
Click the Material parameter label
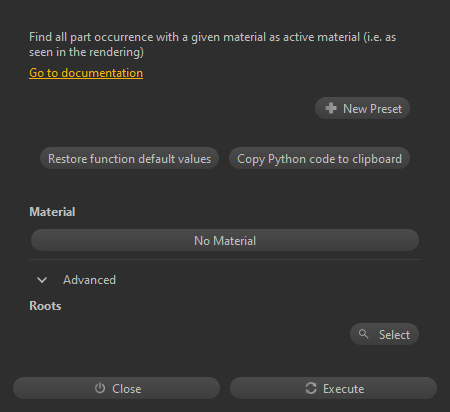point(52,212)
